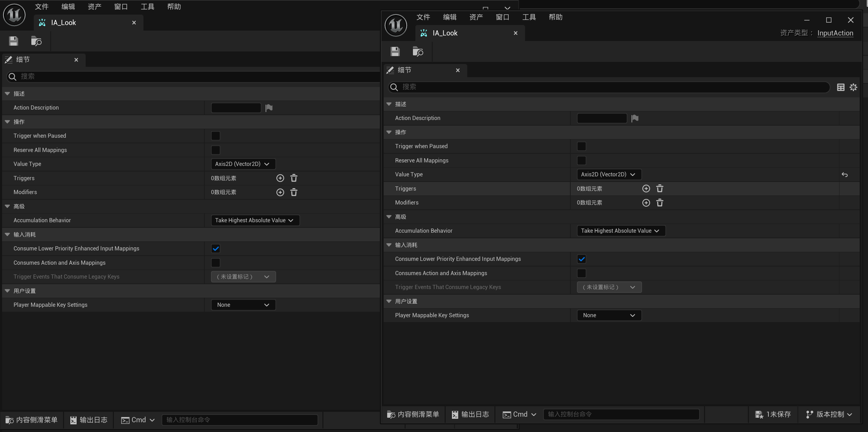Viewport: 868px width, 432px height.
Task: Click browse in content browser icon, right window
Action: click(x=417, y=51)
